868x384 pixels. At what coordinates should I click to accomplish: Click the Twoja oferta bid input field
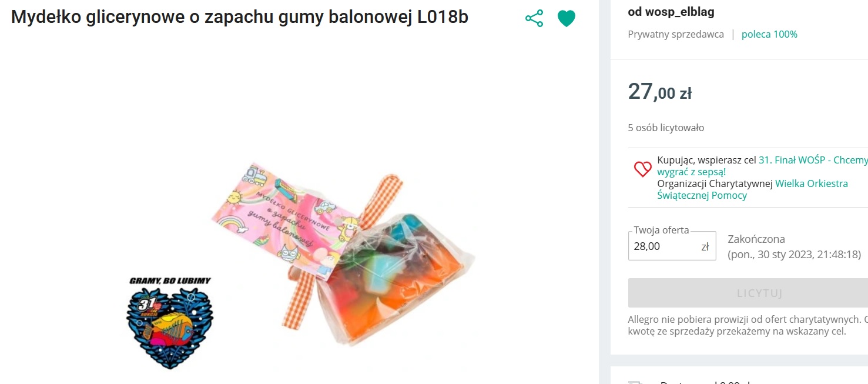coord(672,246)
